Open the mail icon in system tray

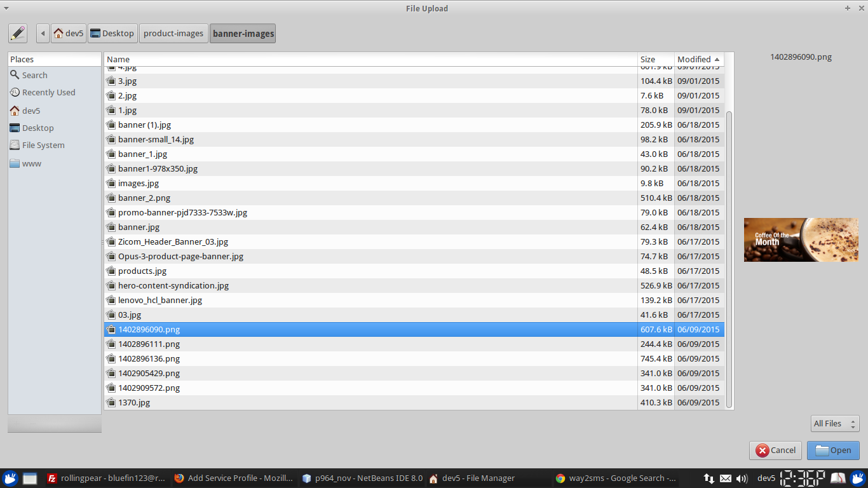[x=725, y=478]
